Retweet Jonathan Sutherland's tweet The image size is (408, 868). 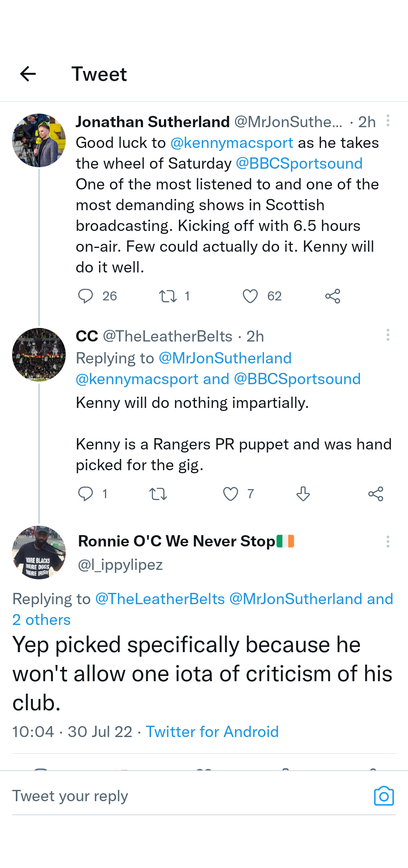[168, 296]
